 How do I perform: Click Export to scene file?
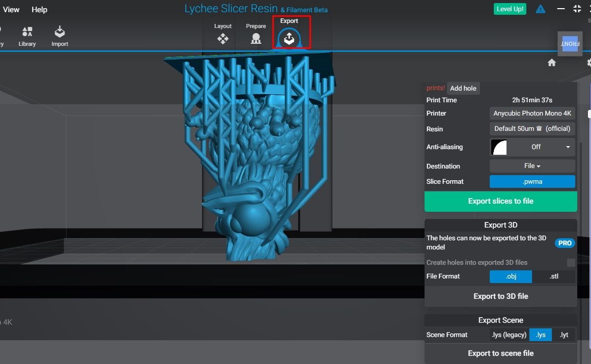pos(500,353)
